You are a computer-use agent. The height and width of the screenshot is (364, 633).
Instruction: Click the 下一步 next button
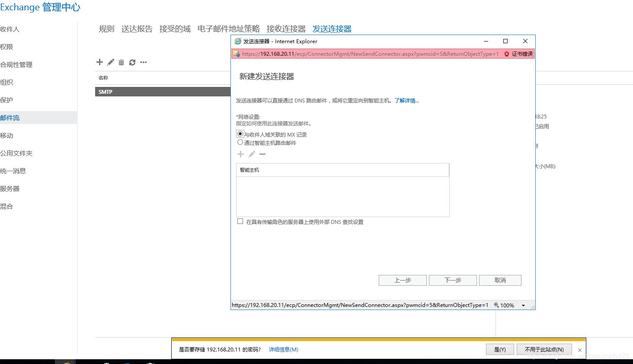click(453, 280)
